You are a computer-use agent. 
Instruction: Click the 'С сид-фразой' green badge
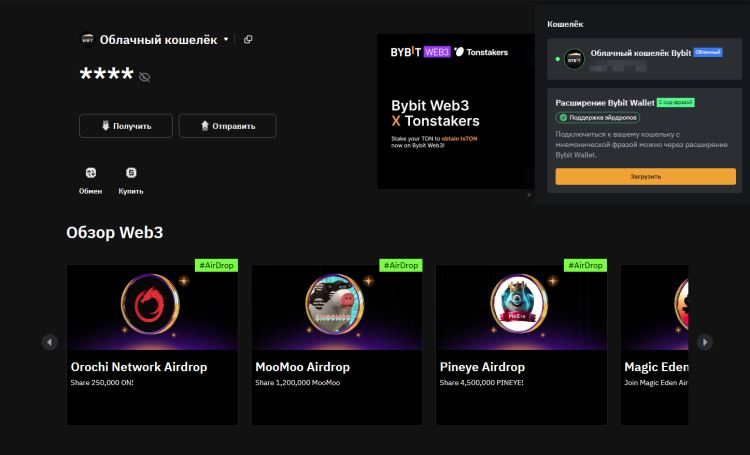point(675,102)
